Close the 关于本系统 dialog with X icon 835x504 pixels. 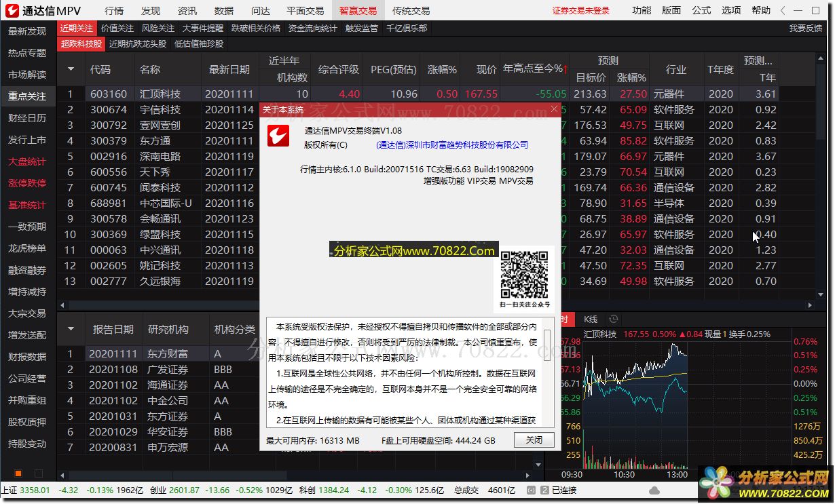[x=555, y=109]
